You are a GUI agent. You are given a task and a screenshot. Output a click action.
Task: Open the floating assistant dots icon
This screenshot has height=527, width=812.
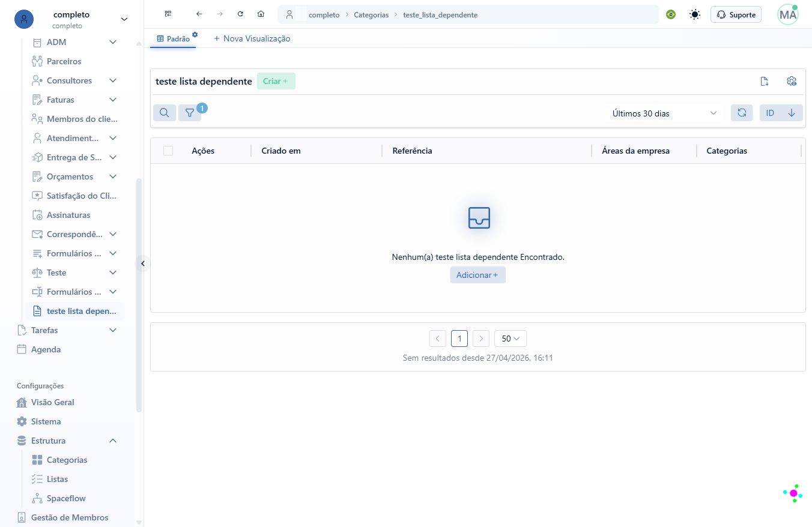click(x=793, y=493)
